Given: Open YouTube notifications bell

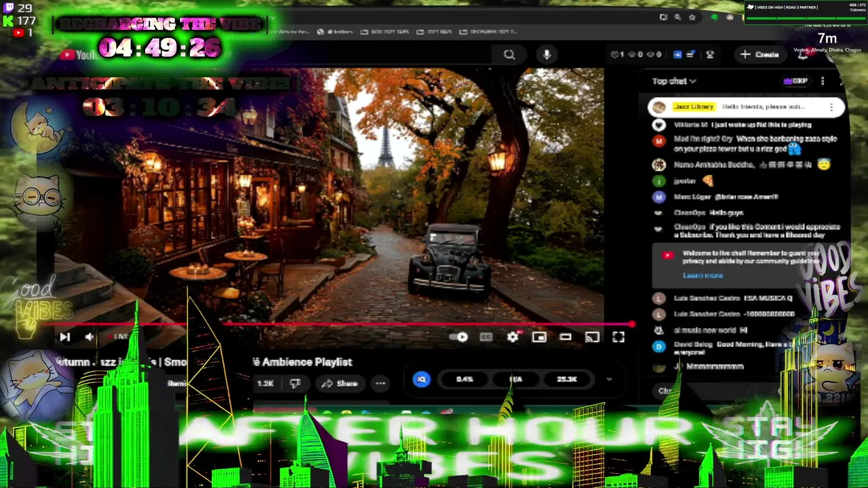Looking at the screenshot, I should [x=802, y=55].
